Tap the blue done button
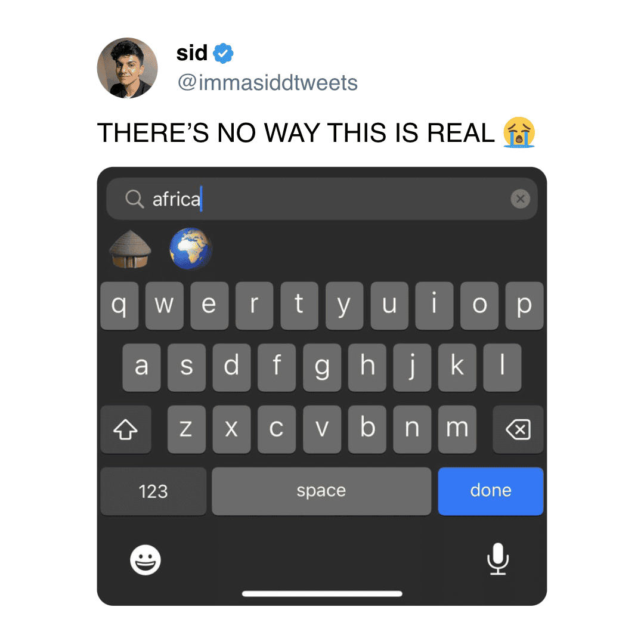 (491, 491)
